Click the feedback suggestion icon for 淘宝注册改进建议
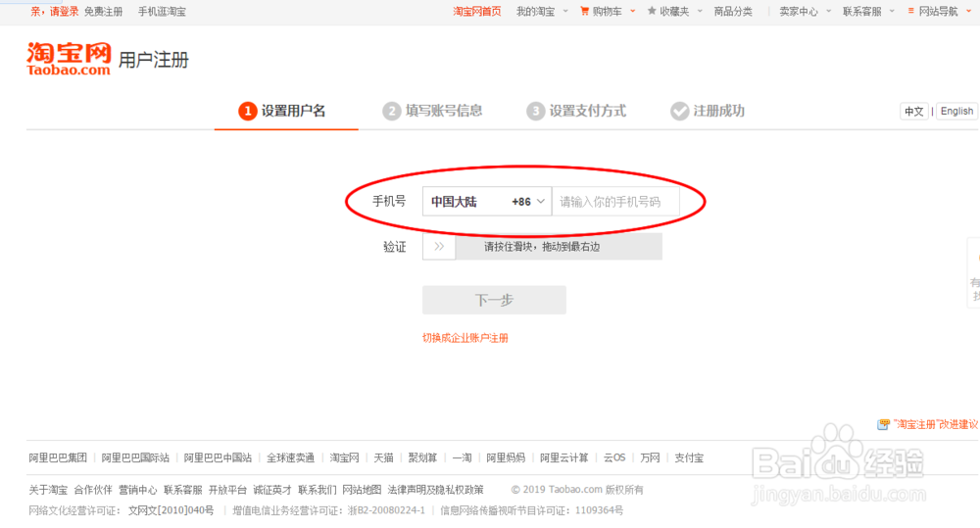The image size is (980, 528). [x=883, y=424]
